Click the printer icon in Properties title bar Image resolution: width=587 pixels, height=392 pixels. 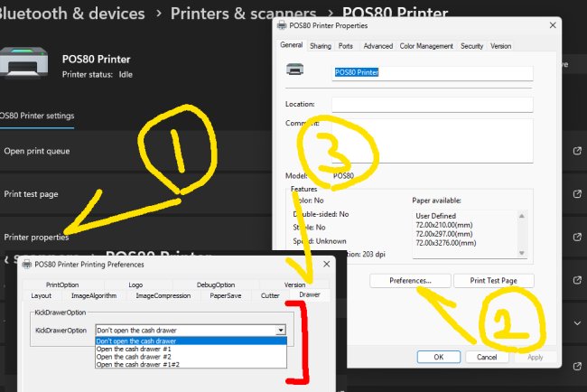282,25
